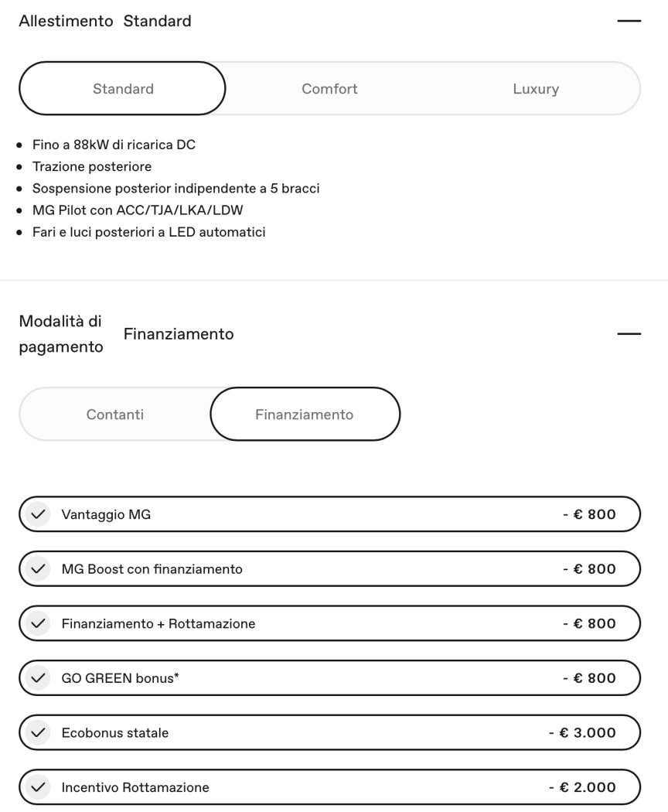Click the Vantaggio MG - € 800 amount

click(588, 515)
